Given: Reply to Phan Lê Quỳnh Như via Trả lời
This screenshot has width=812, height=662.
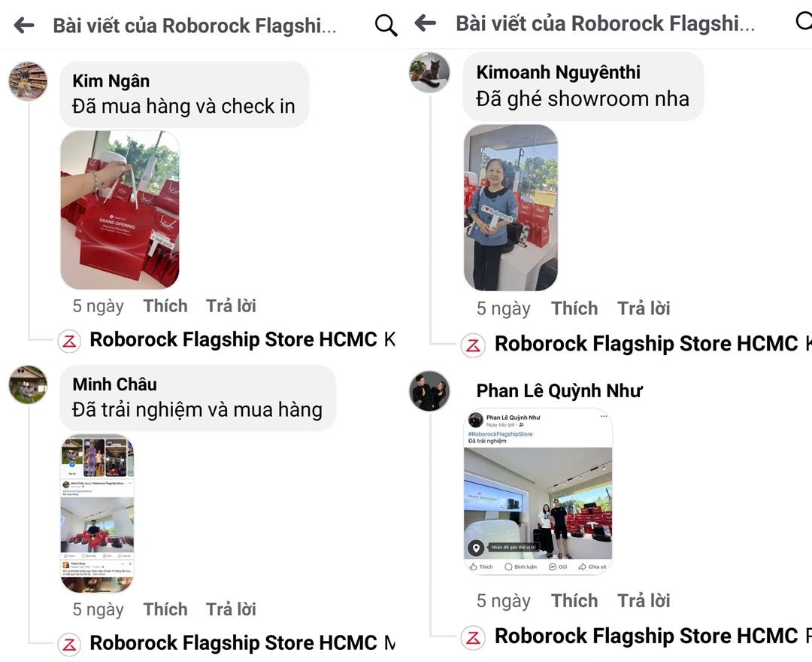Looking at the screenshot, I should pyautogui.click(x=644, y=601).
